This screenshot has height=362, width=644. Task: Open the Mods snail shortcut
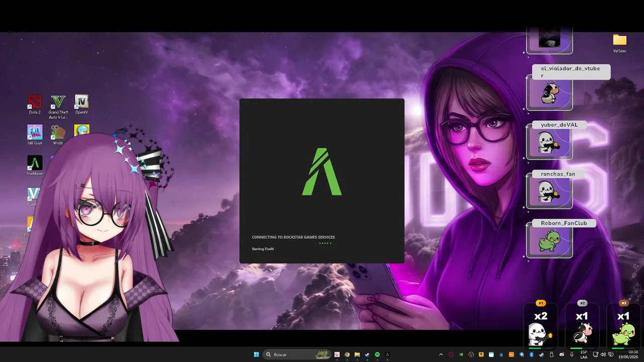click(x=58, y=135)
